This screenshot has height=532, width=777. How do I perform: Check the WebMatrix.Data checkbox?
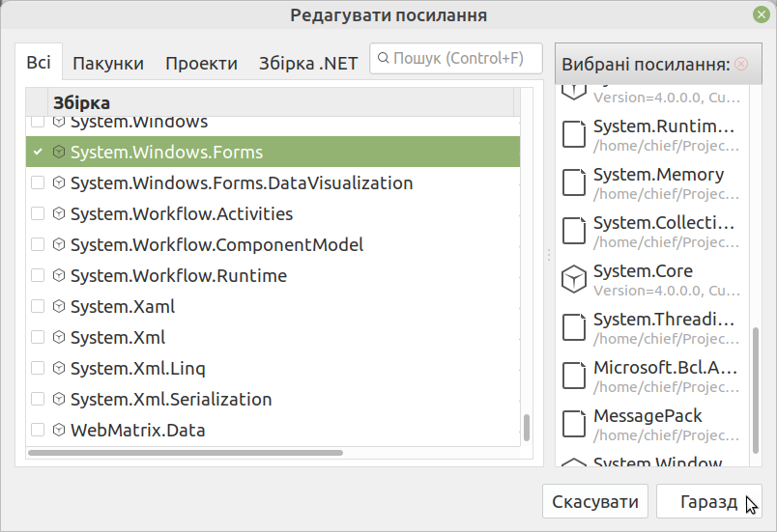38,430
